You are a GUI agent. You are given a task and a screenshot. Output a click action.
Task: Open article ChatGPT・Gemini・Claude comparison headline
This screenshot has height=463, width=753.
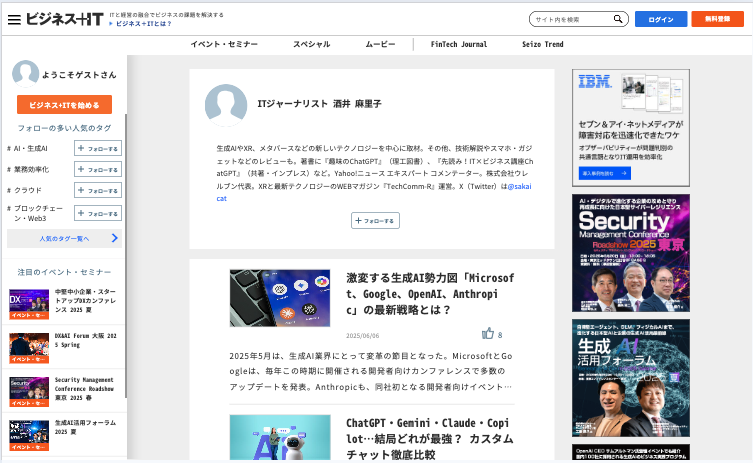[430, 439]
